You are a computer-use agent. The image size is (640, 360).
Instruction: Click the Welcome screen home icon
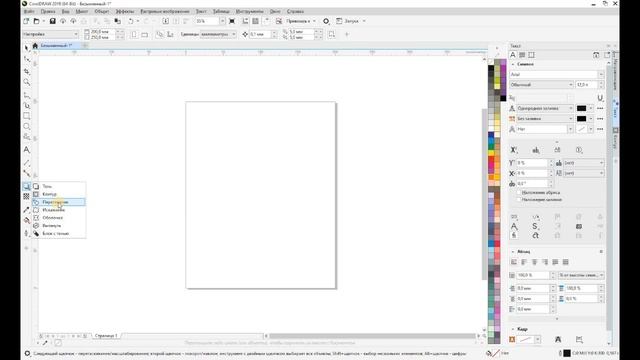coord(35,46)
